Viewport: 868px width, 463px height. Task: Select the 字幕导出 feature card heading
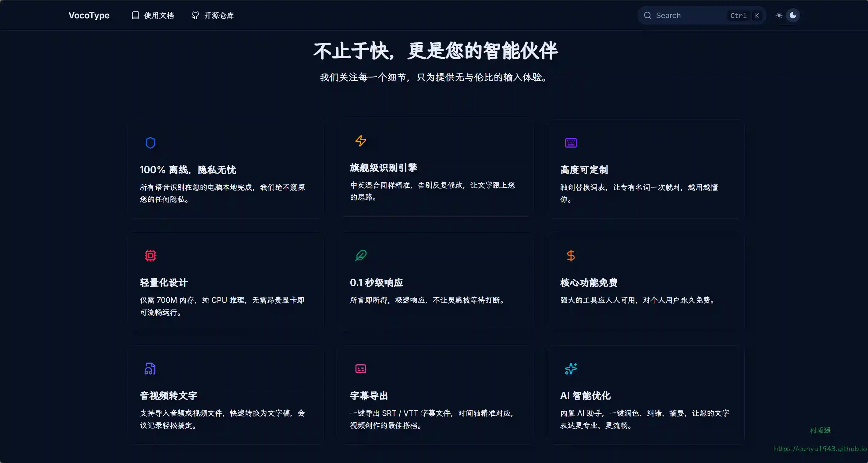(x=369, y=396)
